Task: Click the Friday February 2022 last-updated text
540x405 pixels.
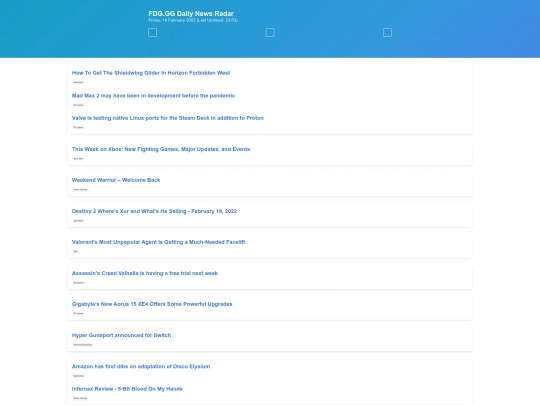Action: click(x=193, y=20)
